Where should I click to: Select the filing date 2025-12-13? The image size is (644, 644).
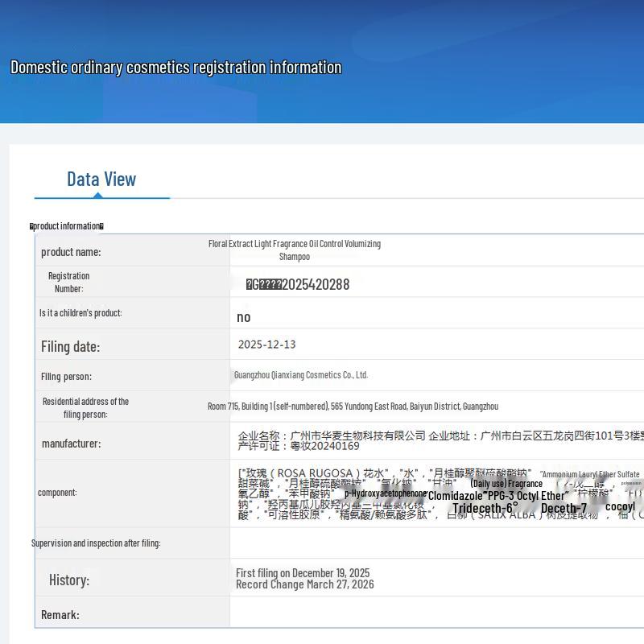click(267, 345)
